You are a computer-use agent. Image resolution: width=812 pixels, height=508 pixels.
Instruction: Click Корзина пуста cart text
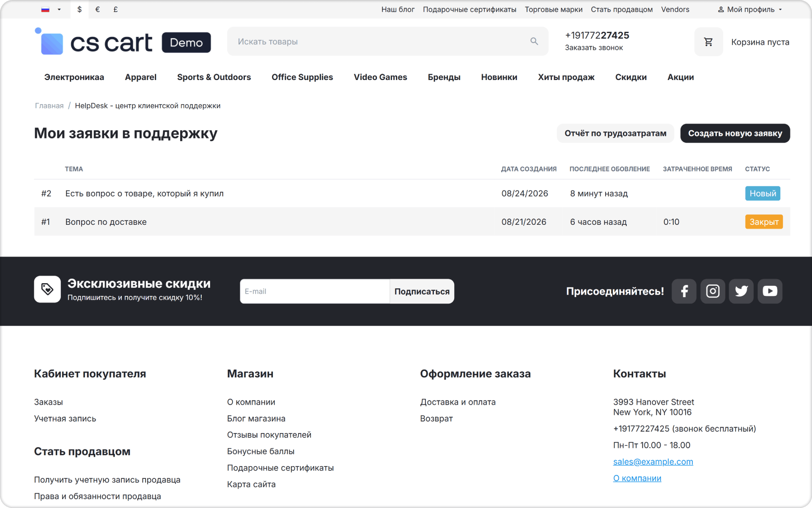[760, 42]
